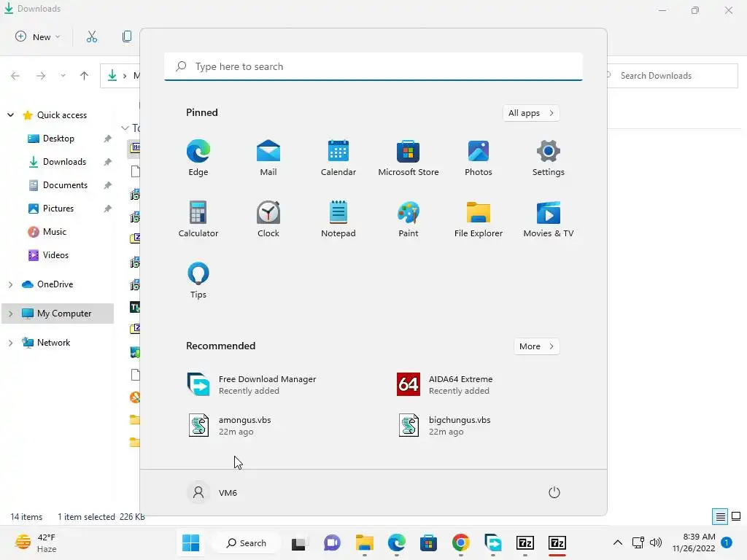The width and height of the screenshot is (747, 560).
Task: Focus the Type here to search box
Action: [x=373, y=66]
